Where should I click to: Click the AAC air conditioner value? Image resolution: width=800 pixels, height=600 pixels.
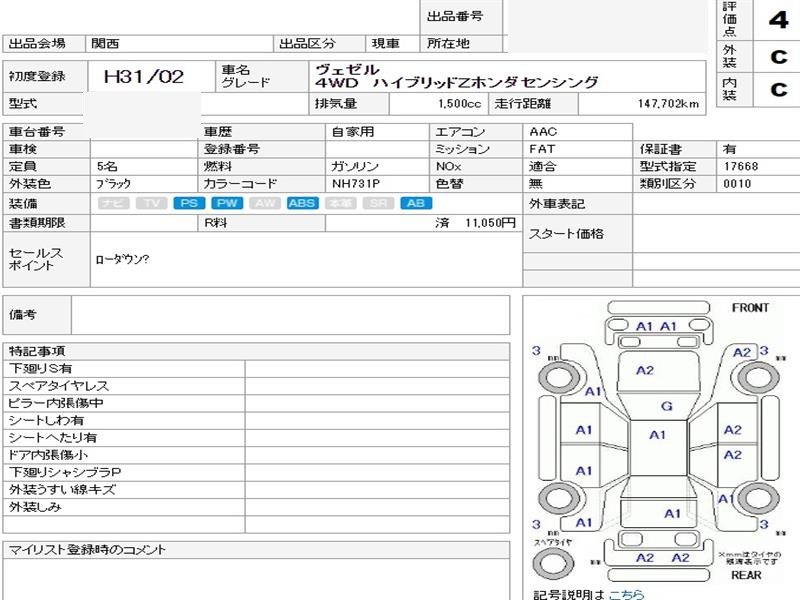[543, 132]
